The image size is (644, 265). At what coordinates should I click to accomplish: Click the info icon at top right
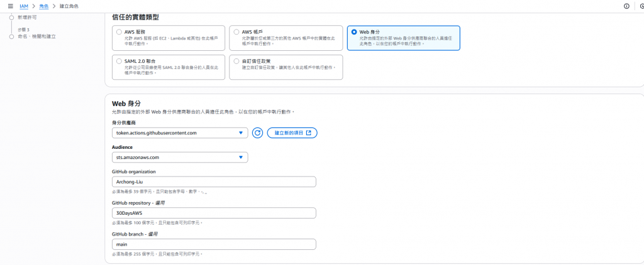point(626,6)
